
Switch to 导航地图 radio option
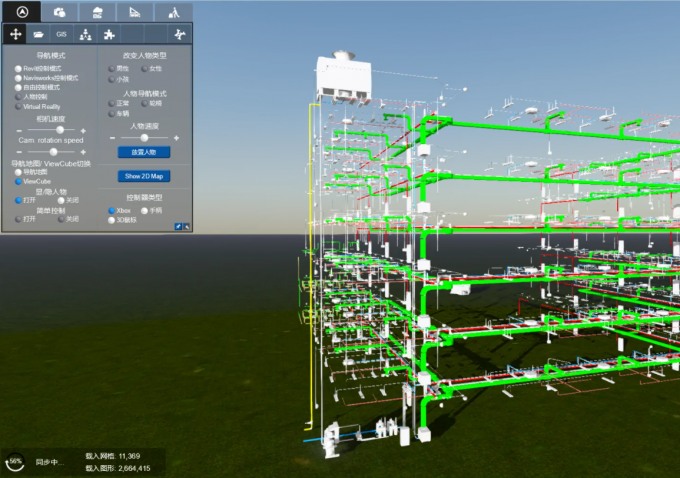point(18,172)
